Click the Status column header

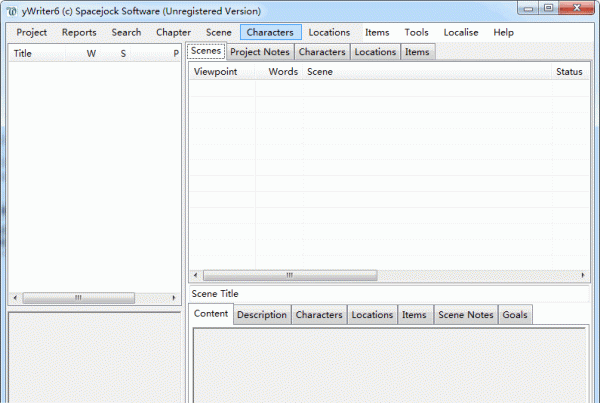pos(569,72)
